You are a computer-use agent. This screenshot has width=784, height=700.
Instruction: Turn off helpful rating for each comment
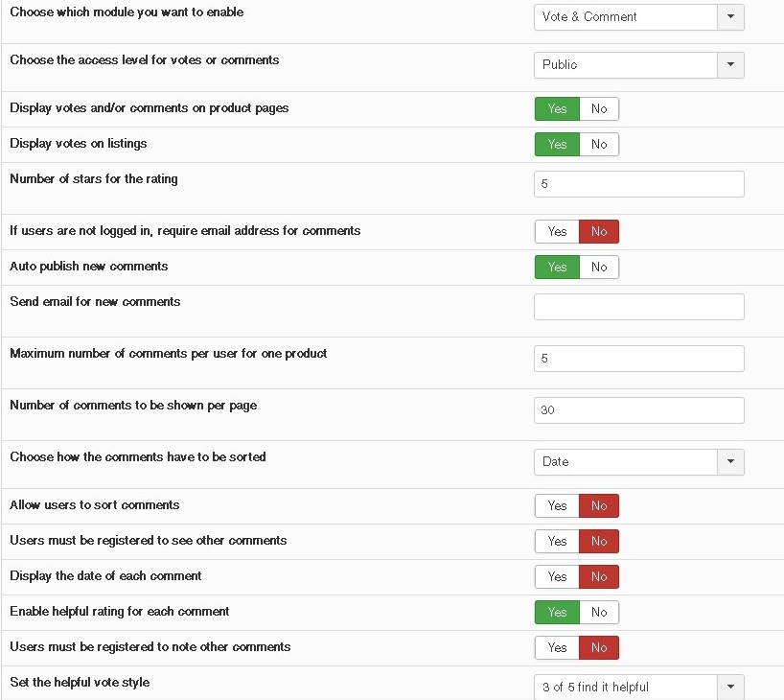(599, 613)
